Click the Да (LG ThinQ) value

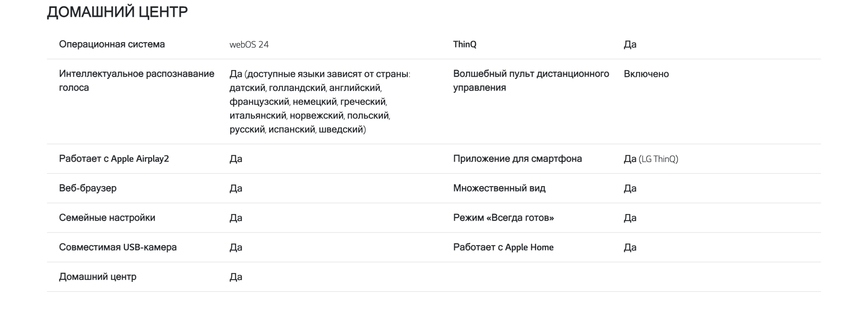(x=651, y=159)
